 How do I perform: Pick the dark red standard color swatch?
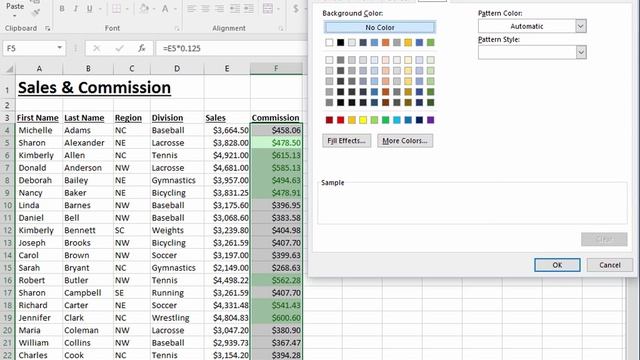pyautogui.click(x=329, y=120)
